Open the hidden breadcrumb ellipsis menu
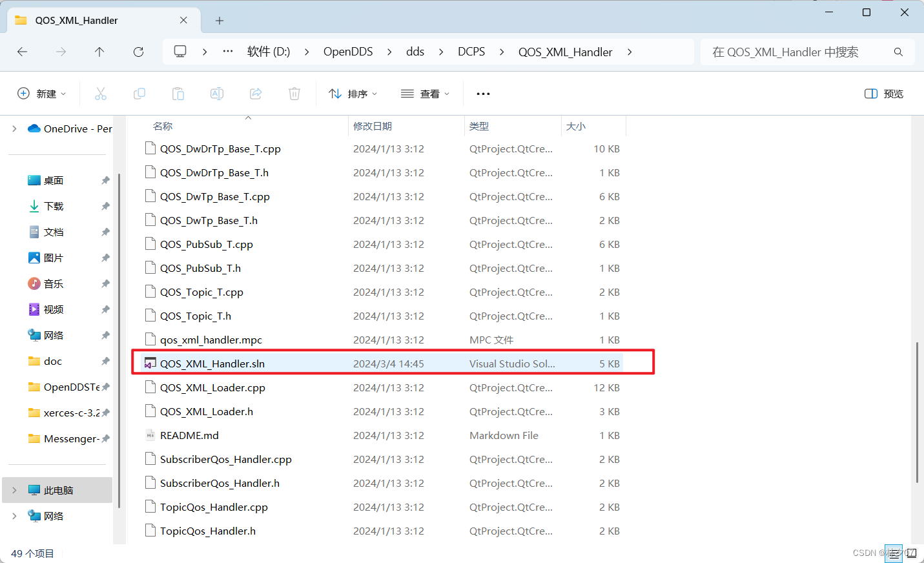The image size is (924, 563). point(228,51)
